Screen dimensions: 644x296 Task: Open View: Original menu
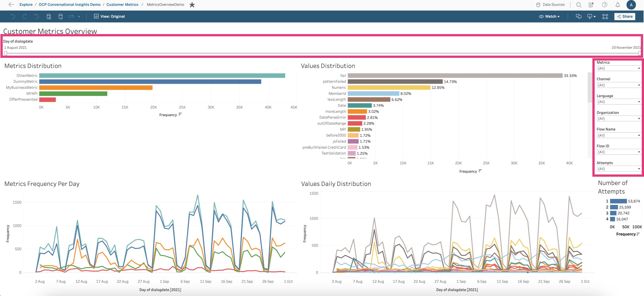(109, 17)
